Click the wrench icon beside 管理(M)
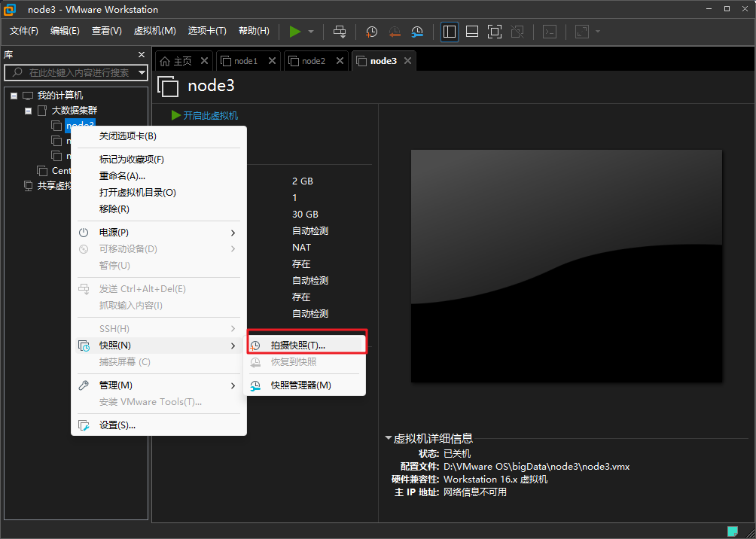The image size is (756, 539). pos(84,385)
